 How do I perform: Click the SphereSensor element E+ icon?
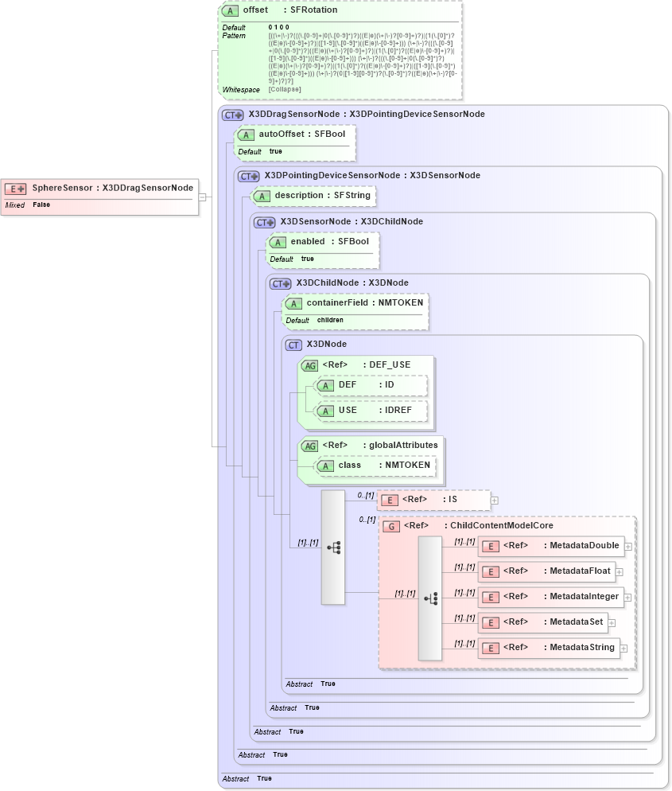15,189
